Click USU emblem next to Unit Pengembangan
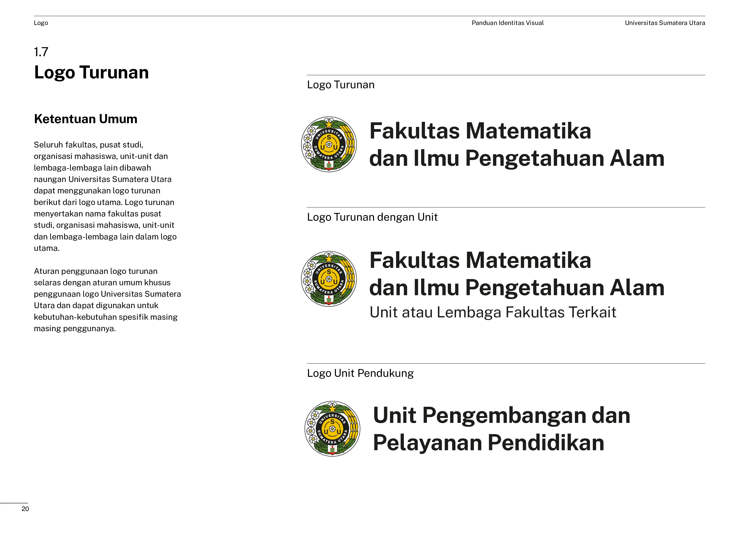 [x=332, y=428]
